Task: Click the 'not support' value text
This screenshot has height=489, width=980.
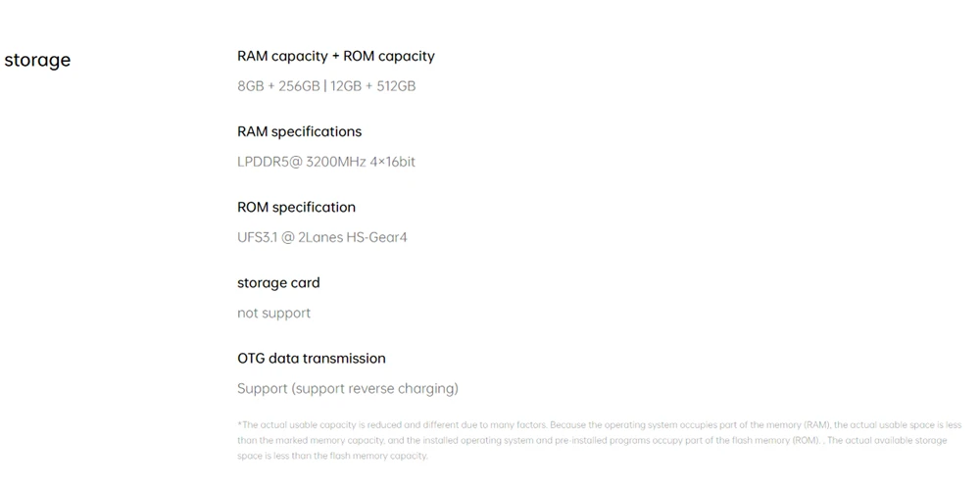Action: [x=273, y=313]
